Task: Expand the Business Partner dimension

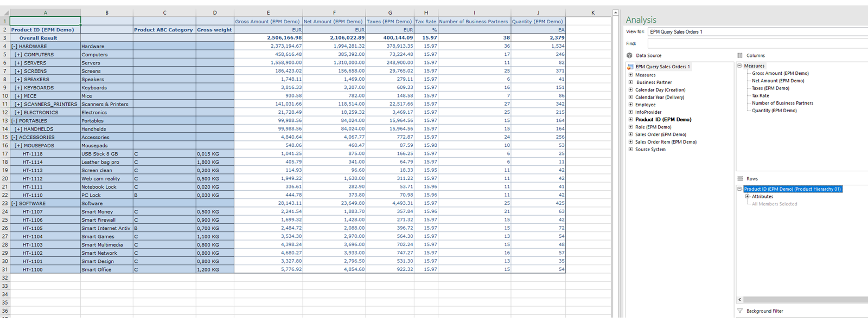Action: pyautogui.click(x=630, y=82)
